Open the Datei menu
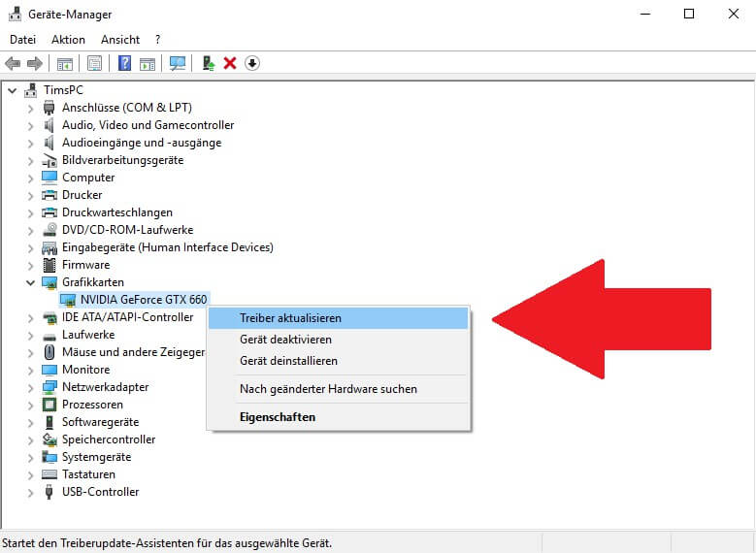The height and width of the screenshot is (553, 756). 22,40
